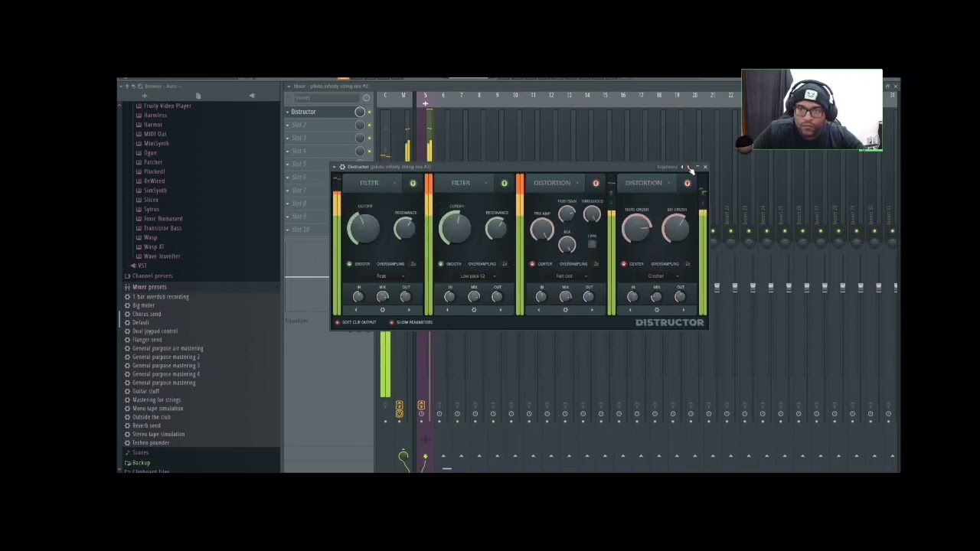
Task: Select the Mastering for strings preset
Action: (x=156, y=399)
